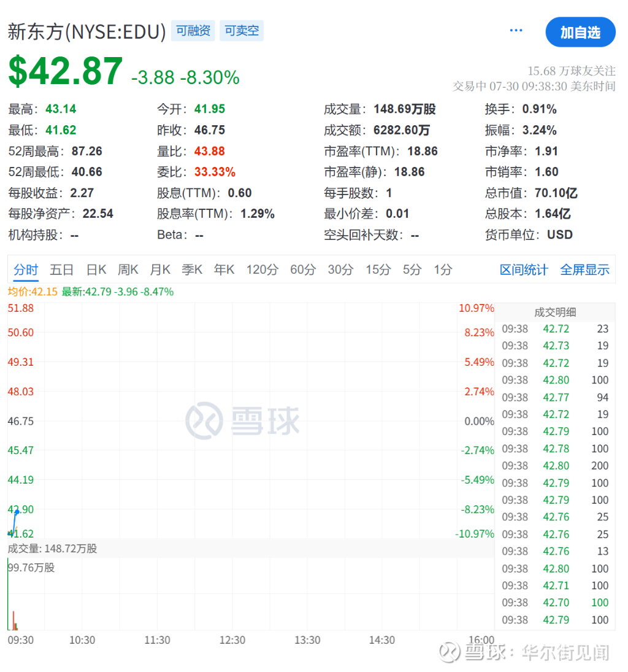The image size is (628, 672).
Task: Click the 最高 value 43.14
Action: 61,109
